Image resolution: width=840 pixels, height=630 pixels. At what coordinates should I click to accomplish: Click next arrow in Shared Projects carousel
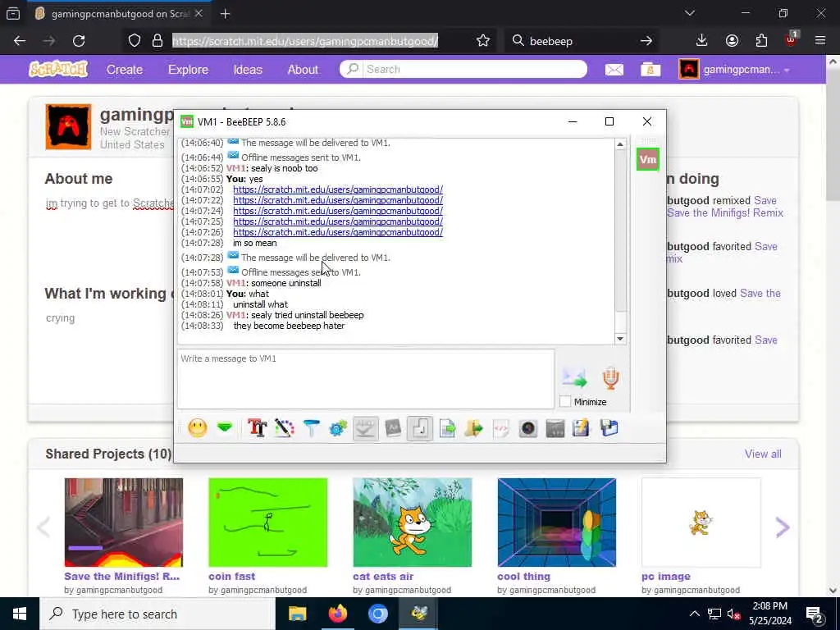[x=783, y=527]
